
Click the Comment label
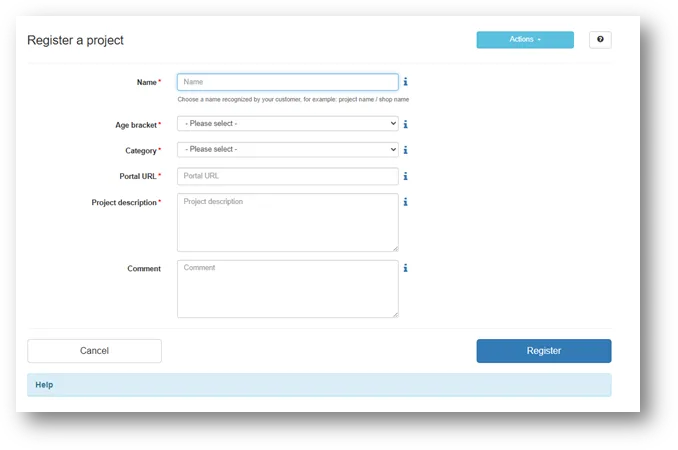144,268
